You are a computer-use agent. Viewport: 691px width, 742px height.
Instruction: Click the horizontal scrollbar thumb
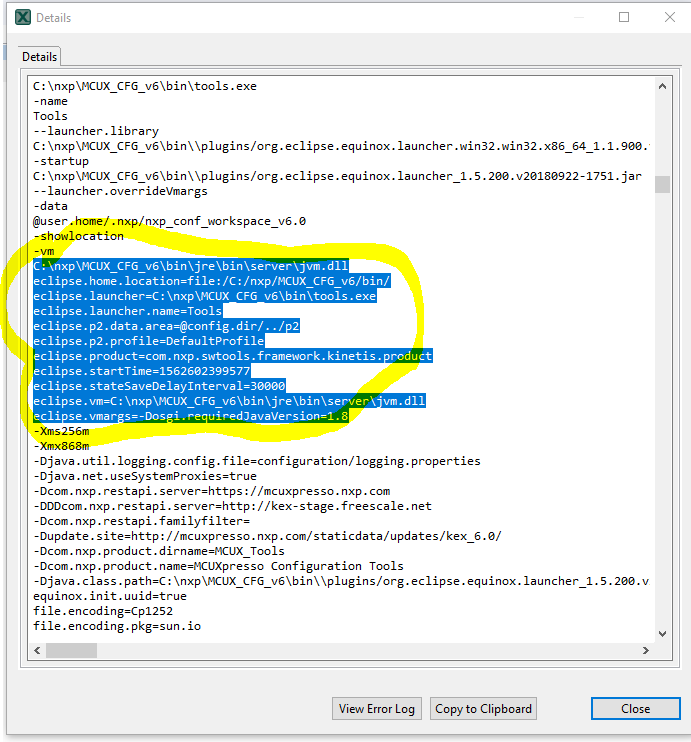point(71,651)
